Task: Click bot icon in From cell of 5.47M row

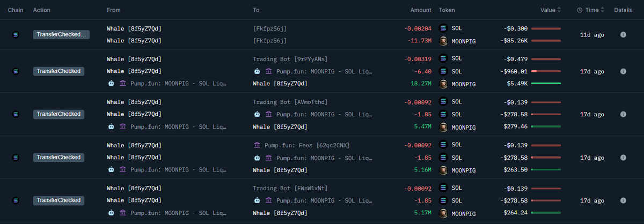Action: 111,126
